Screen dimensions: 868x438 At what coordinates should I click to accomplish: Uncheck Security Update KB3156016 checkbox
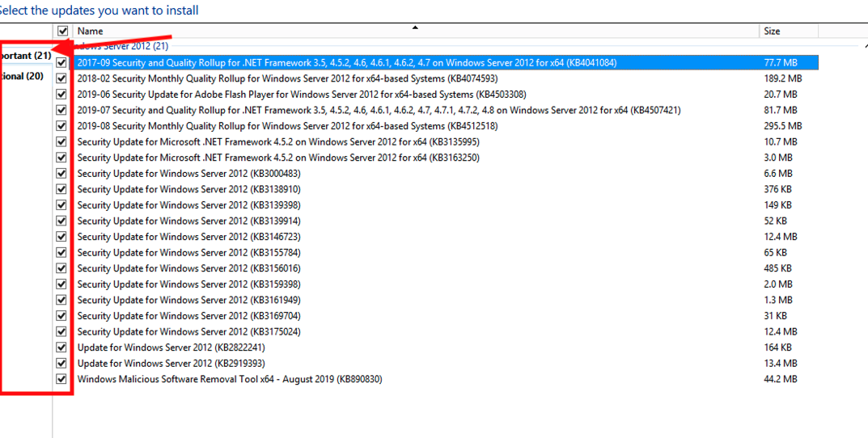click(x=61, y=269)
